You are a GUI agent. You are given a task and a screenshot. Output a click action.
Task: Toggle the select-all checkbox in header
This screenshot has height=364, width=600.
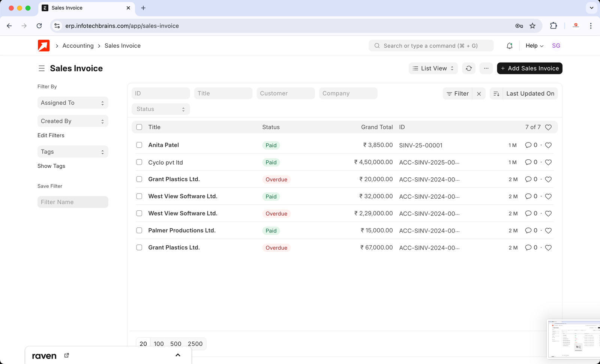pos(139,127)
